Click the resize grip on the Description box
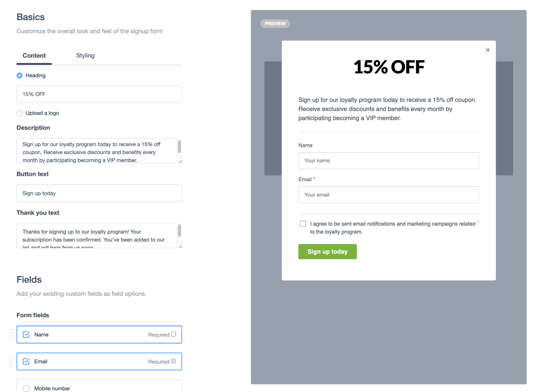The width and height of the screenshot is (549, 392). coord(180,162)
